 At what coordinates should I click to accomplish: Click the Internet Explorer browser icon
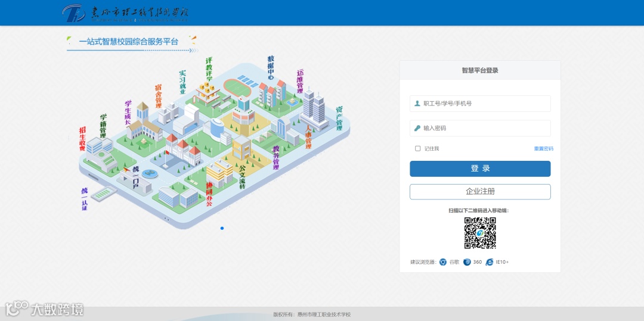tap(489, 262)
